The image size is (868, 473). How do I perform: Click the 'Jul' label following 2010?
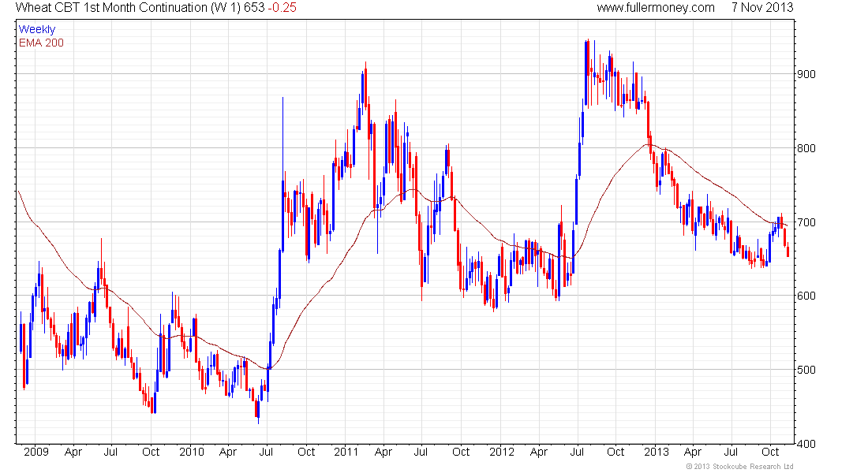point(266,452)
